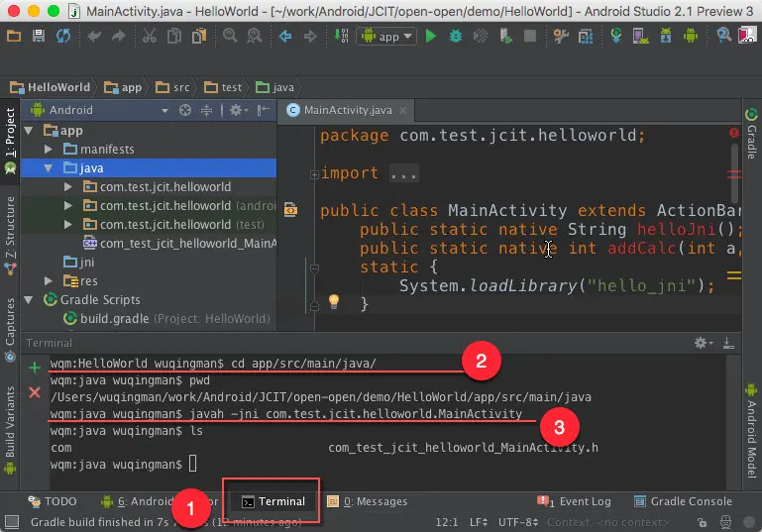Run the app with green play button
Screen dimensions: 762x532
tap(431, 36)
